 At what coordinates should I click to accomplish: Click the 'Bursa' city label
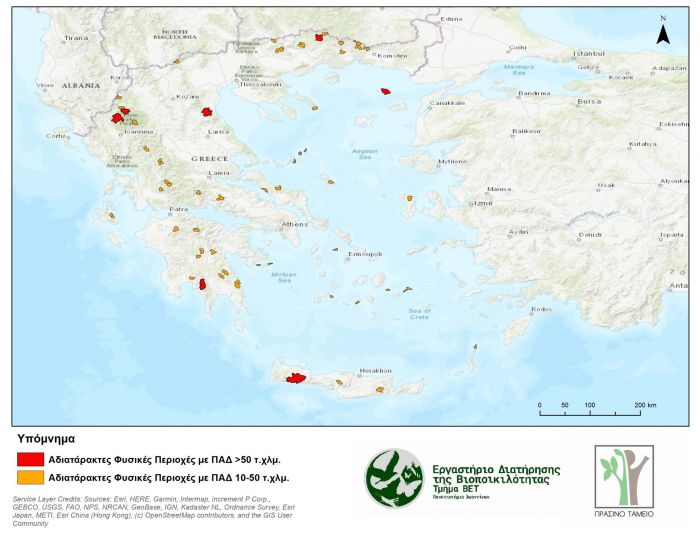click(589, 101)
